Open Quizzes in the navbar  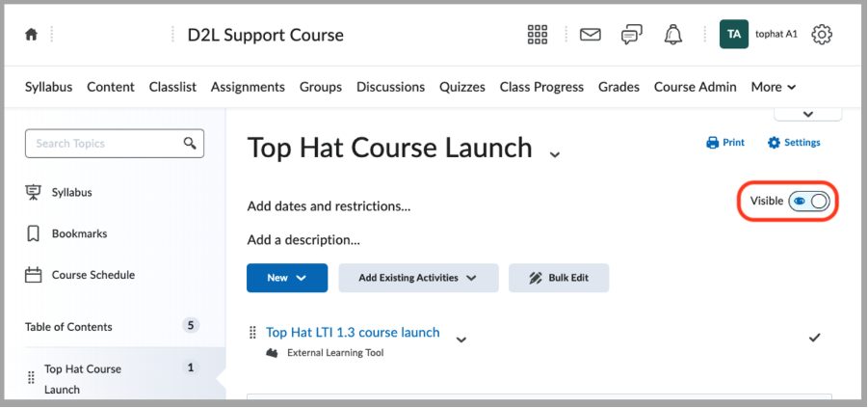pos(462,87)
